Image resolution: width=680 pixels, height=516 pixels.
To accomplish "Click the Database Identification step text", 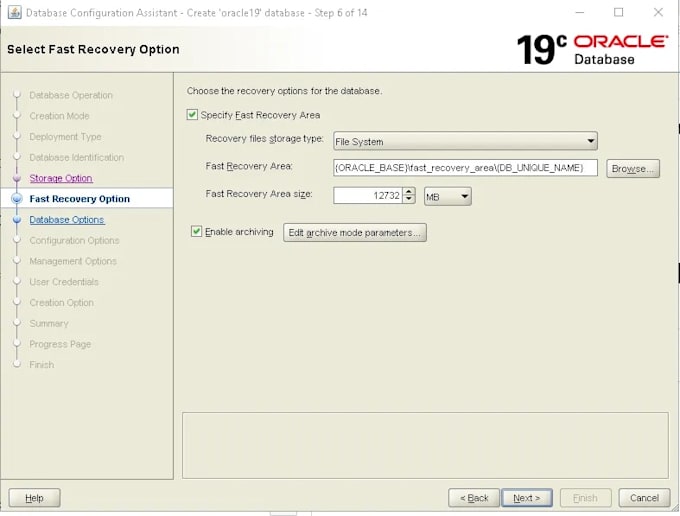I will tap(77, 157).
